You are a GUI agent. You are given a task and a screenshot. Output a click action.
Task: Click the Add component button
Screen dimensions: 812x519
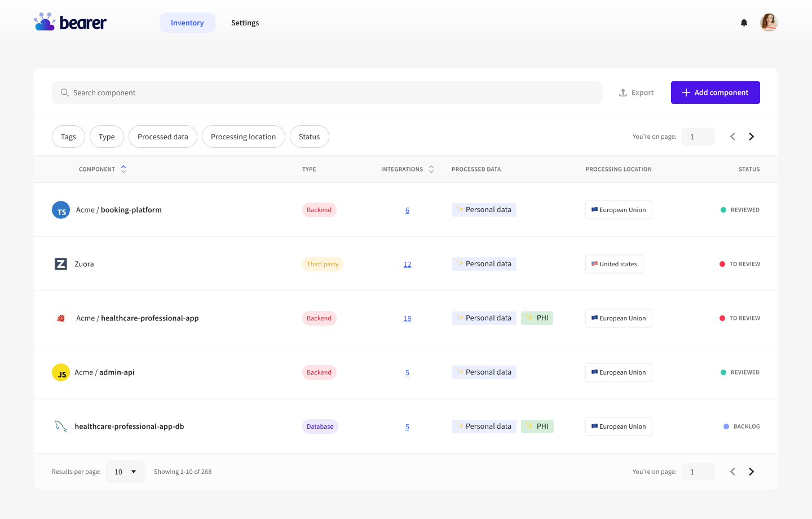[715, 93]
